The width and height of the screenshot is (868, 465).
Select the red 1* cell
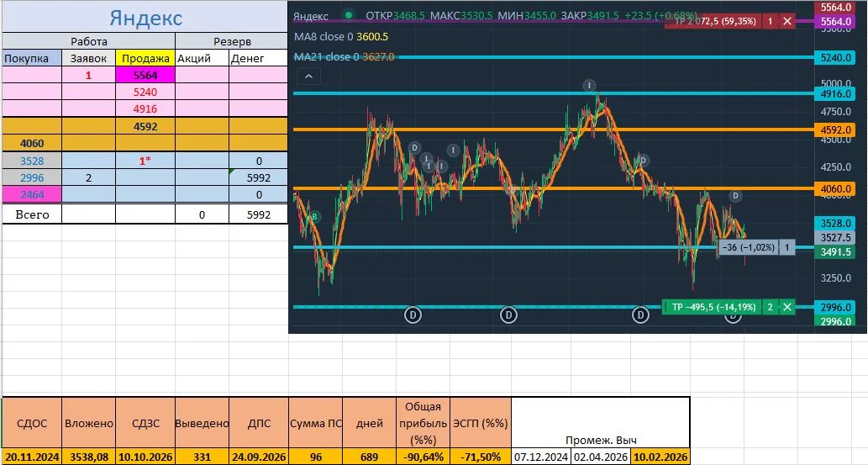tap(145, 161)
